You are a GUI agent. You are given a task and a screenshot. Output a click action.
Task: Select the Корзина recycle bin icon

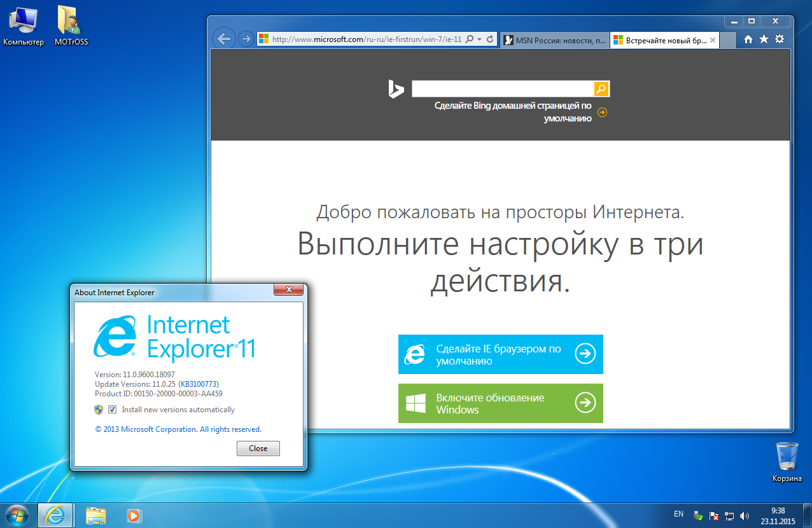[x=787, y=462]
